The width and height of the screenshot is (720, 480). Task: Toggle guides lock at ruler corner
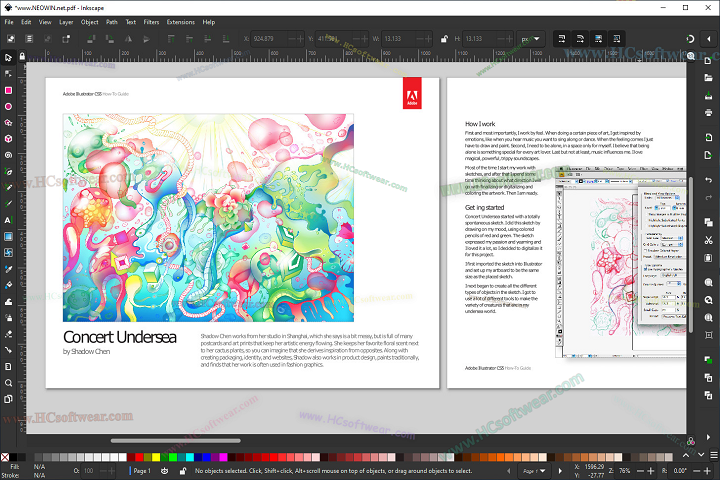22,56
